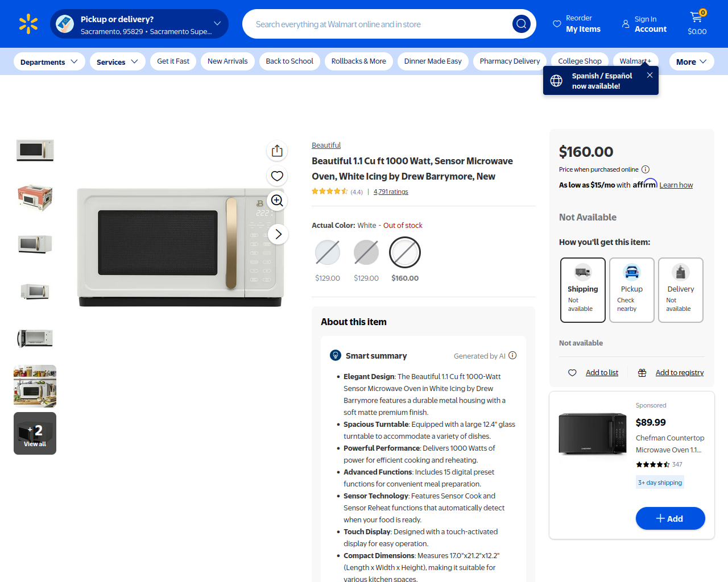Click the Walmart spark logo
This screenshot has width=728, height=582.
[28, 24]
